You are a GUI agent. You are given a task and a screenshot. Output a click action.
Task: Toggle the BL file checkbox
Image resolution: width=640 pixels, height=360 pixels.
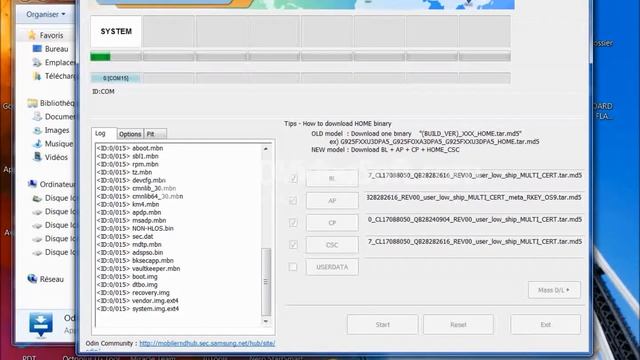coord(293,178)
